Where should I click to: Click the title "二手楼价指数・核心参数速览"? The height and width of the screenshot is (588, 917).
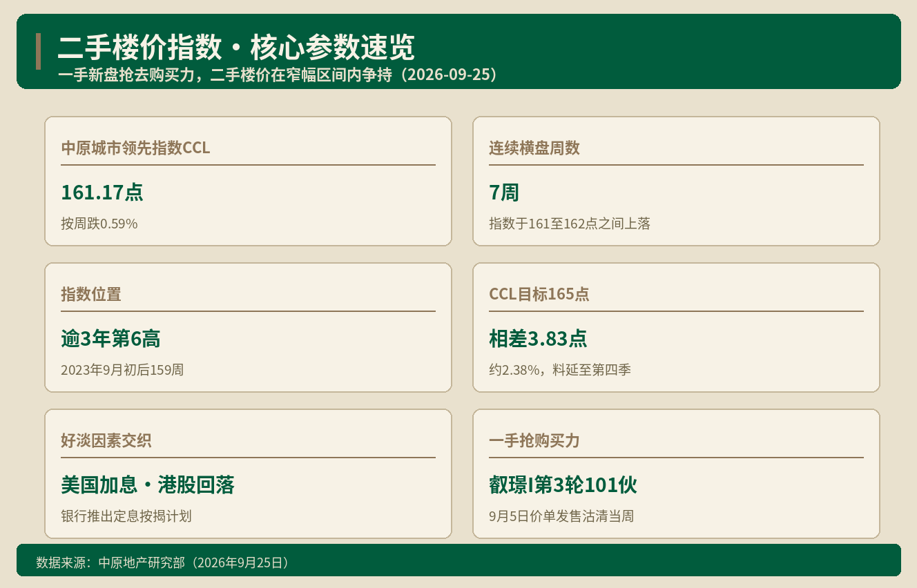click(x=236, y=48)
